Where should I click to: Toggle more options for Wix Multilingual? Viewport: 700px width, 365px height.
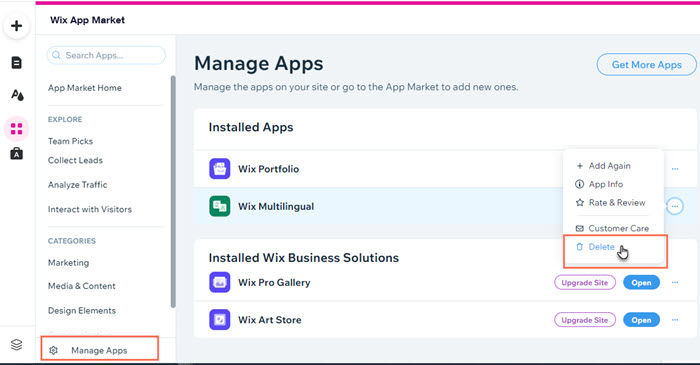click(675, 206)
